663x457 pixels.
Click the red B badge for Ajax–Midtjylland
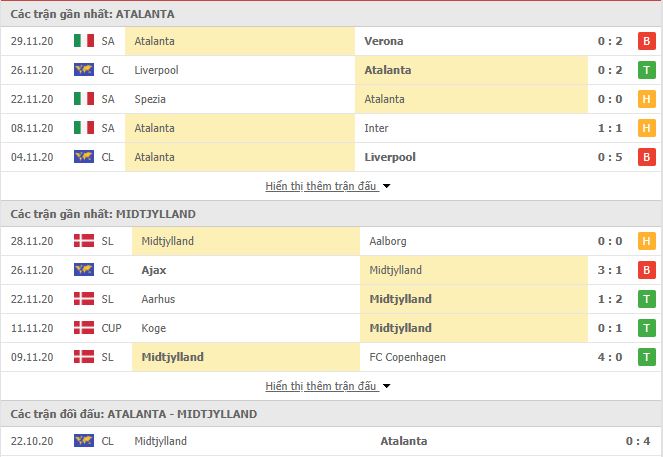point(647,270)
